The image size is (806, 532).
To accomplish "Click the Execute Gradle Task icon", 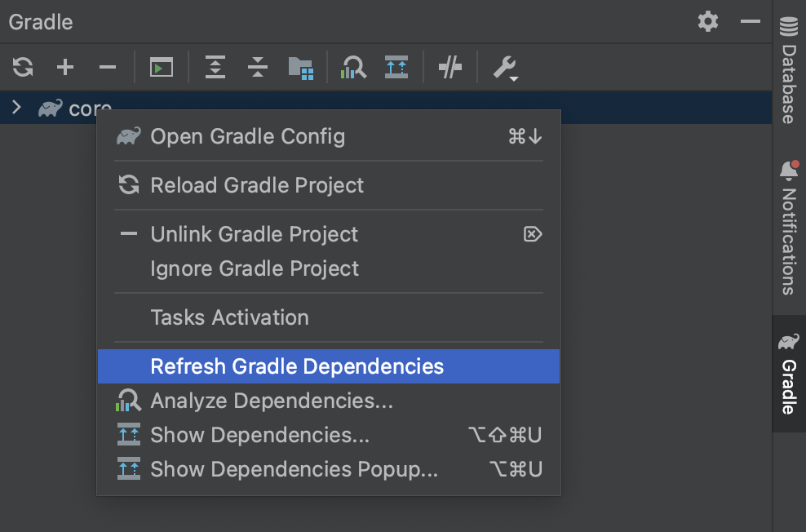I will point(162,67).
